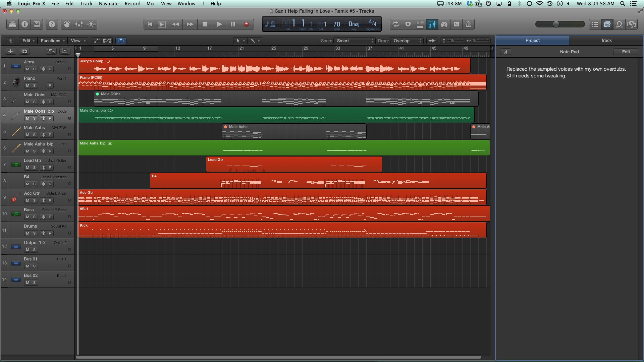Open the Mix menu
Screen dimensions: 644x362
pyautogui.click(x=151, y=3)
